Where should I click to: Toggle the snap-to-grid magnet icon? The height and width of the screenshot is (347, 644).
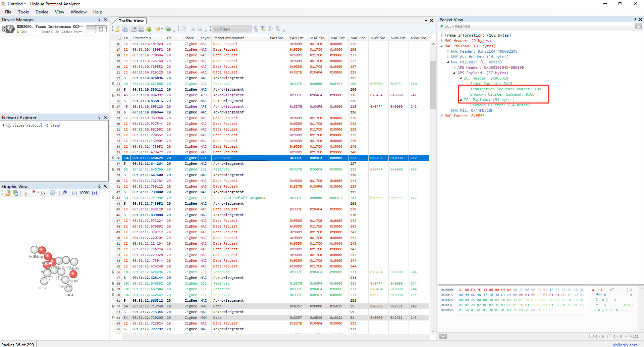click(33, 193)
